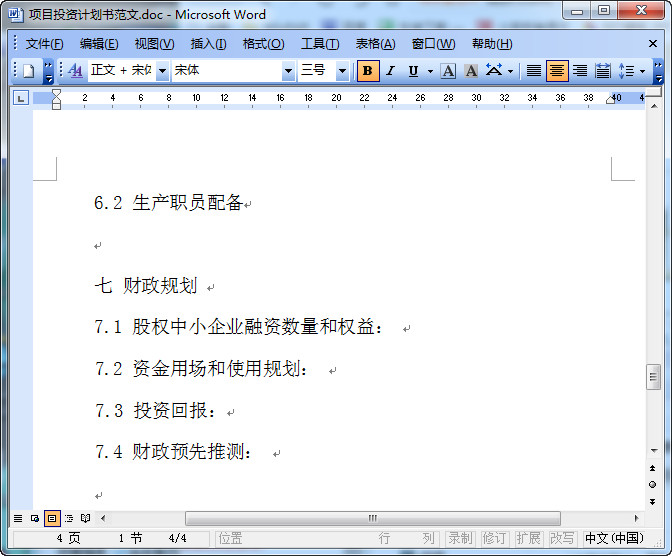This screenshot has width=672, height=556.
Task: Click the horizontal scrollbar thumb
Action: (x=373, y=519)
